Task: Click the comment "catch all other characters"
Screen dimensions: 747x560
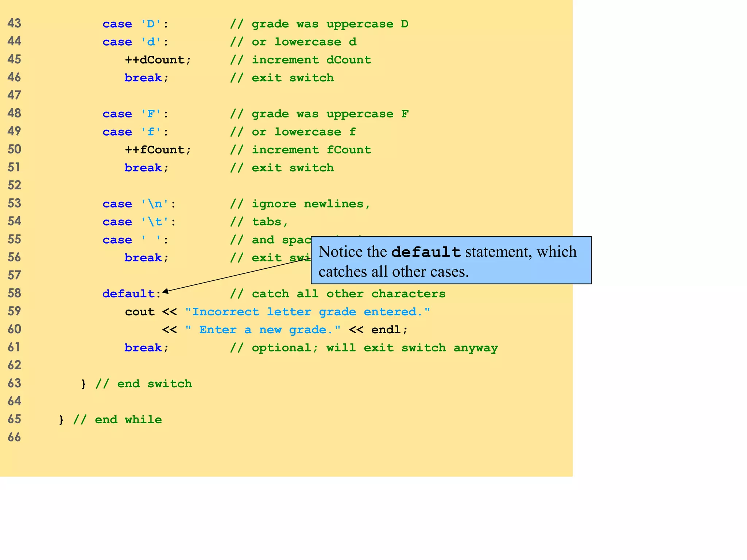Action: pyautogui.click(x=338, y=294)
